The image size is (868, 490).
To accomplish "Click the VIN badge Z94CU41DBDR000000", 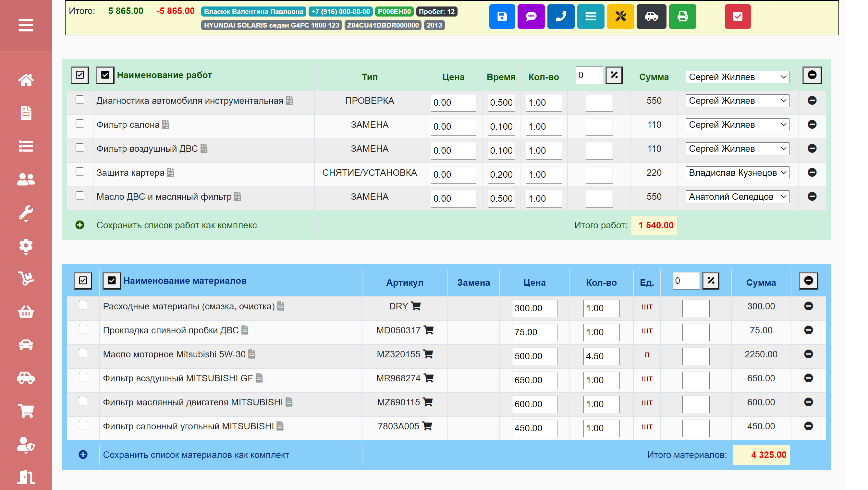I will [x=383, y=25].
